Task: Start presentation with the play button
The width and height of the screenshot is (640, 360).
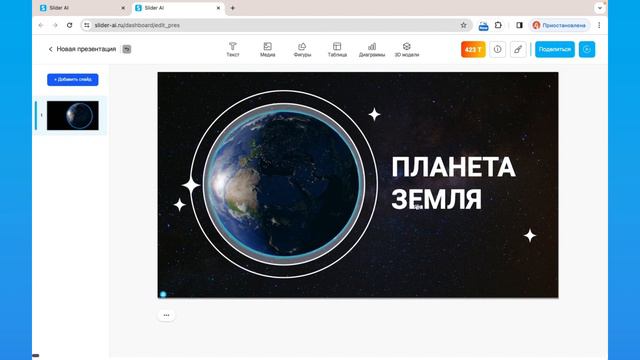Action: pos(587,49)
